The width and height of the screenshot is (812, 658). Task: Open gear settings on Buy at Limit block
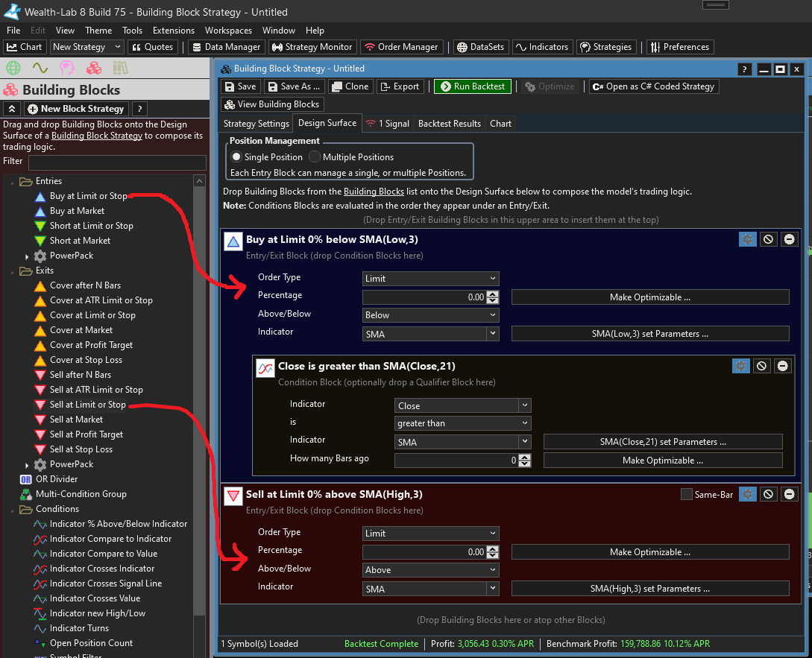[747, 239]
